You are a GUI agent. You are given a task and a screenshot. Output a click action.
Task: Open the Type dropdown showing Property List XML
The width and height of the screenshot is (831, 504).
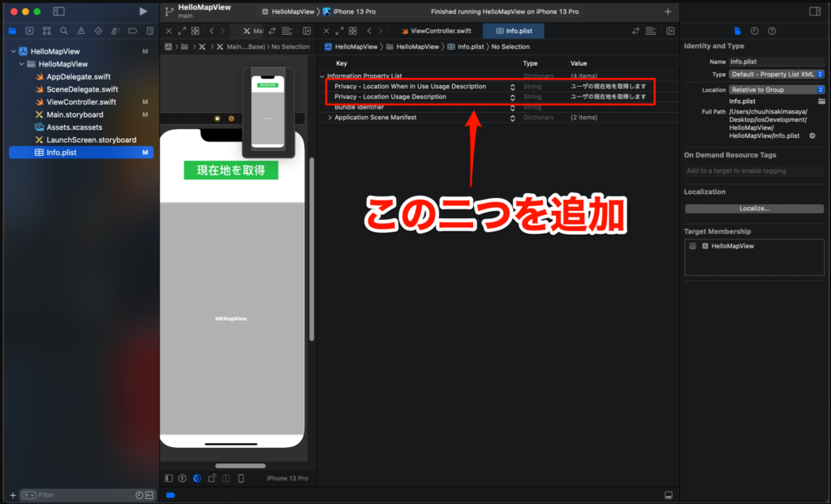pos(775,74)
